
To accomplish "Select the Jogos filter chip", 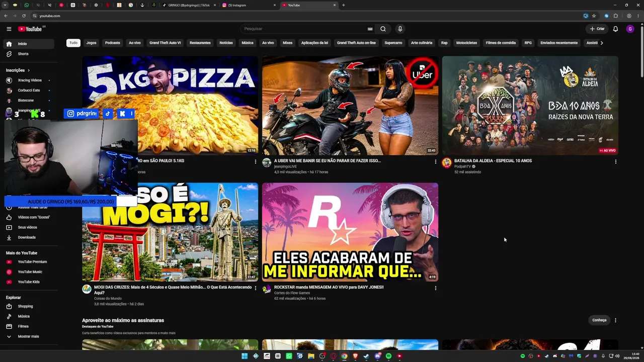I will tap(91, 43).
